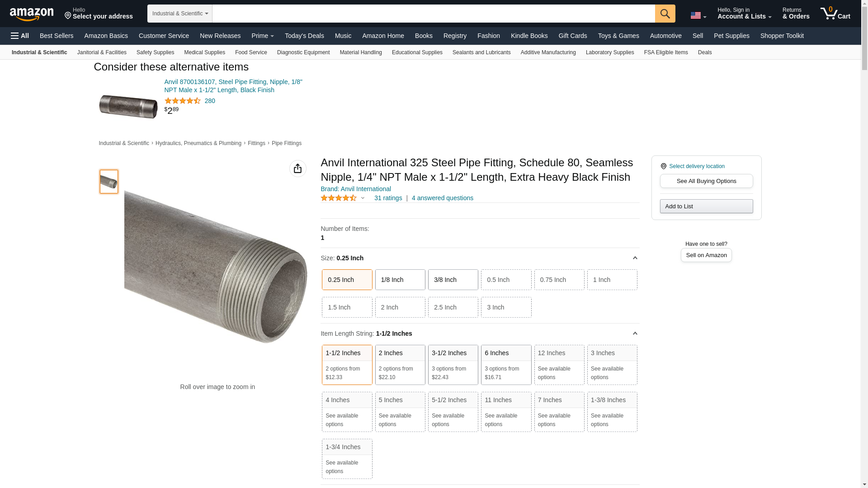Open Today's Deals in navigation bar
868x488 pixels.
[x=304, y=36]
